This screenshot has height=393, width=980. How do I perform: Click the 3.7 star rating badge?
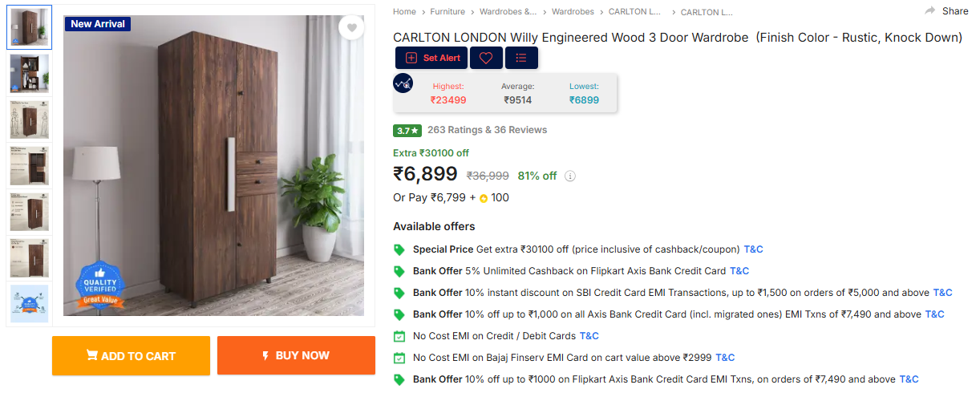(407, 130)
